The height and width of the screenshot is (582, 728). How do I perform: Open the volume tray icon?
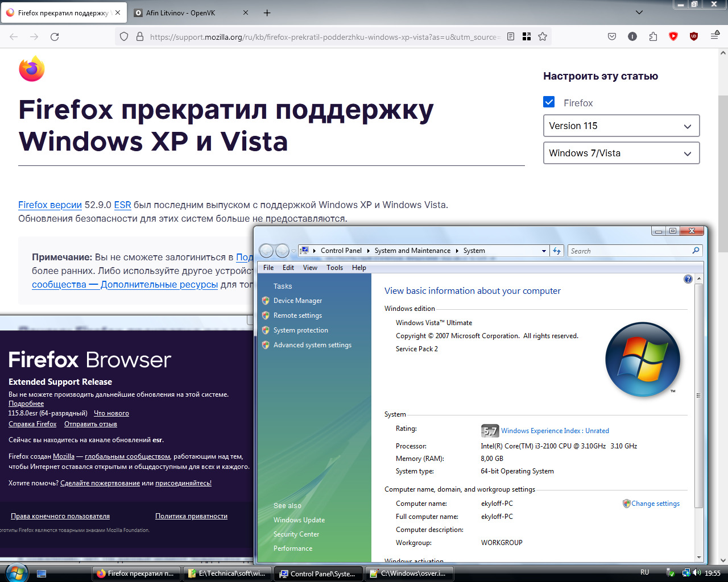(x=697, y=573)
